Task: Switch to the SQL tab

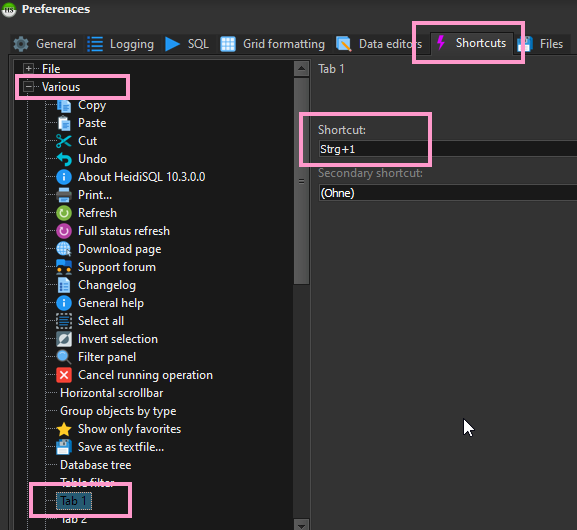Action: point(187,44)
